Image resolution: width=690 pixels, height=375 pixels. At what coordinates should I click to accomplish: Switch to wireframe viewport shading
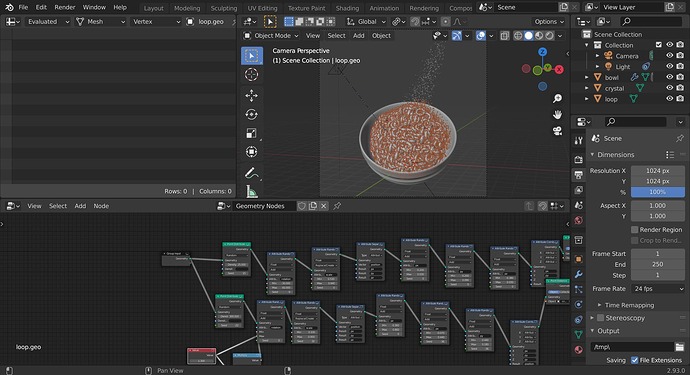(x=518, y=36)
